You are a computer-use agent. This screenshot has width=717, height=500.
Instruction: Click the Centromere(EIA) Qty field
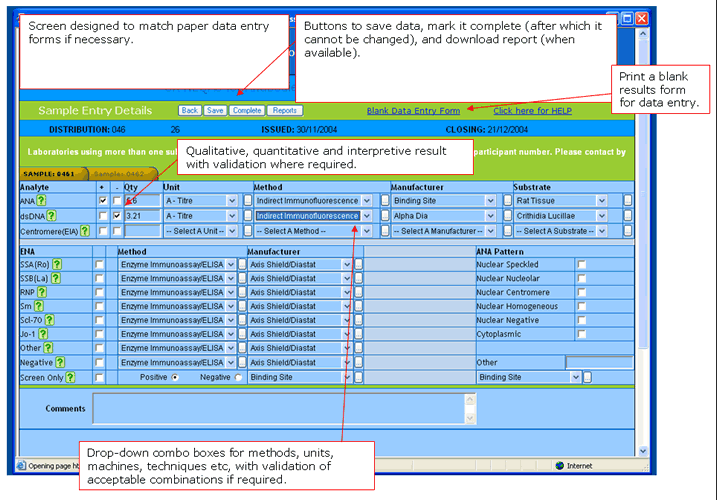142,231
